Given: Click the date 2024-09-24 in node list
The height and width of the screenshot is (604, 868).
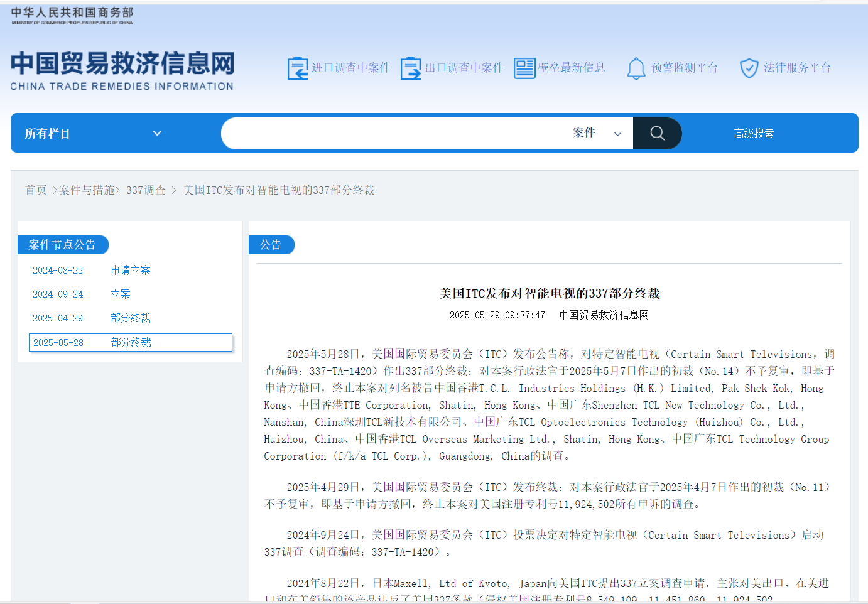Looking at the screenshot, I should coord(58,294).
